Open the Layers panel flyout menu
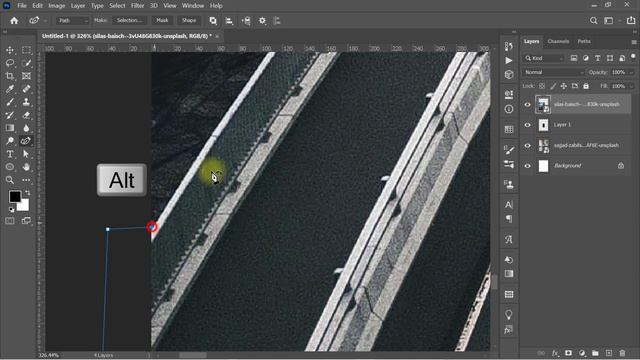This screenshot has width=640, height=360. pos(634,42)
